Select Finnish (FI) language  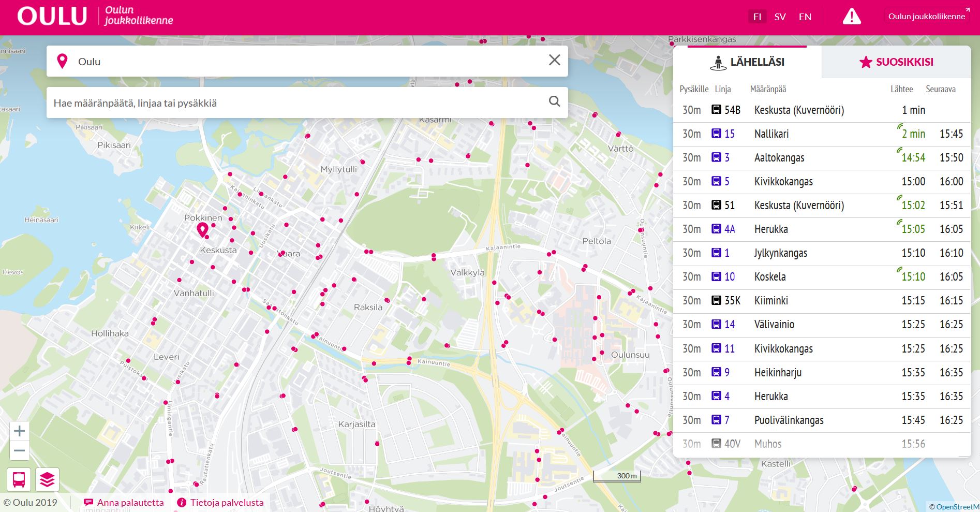tap(757, 17)
